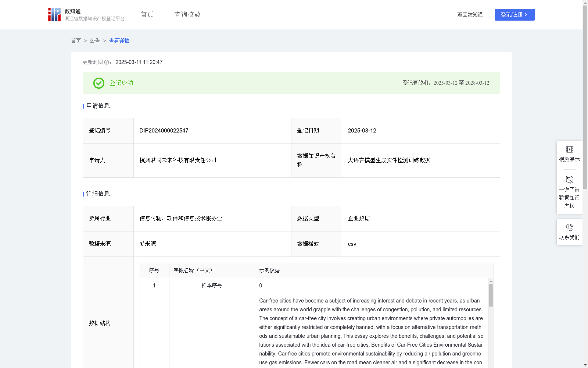Image resolution: width=588 pixels, height=368 pixels.
Task: Click the 详细信息 section heading
Action: (98, 194)
